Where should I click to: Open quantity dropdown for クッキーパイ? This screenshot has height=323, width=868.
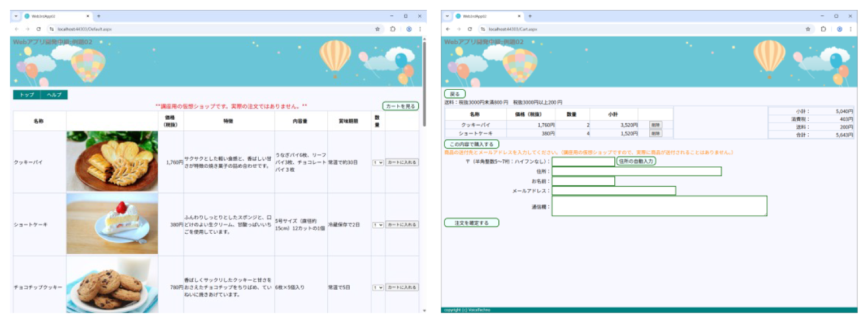point(377,163)
